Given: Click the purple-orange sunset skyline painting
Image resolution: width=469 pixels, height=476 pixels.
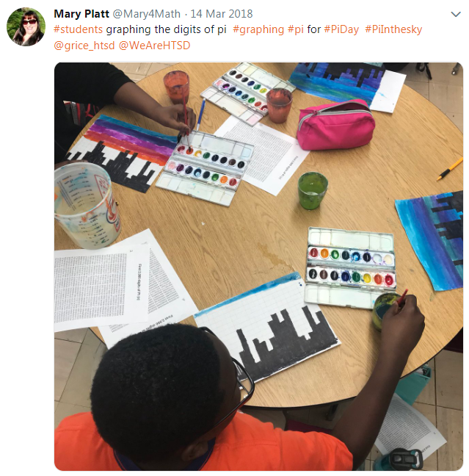Looking at the screenshot, I should tap(123, 153).
